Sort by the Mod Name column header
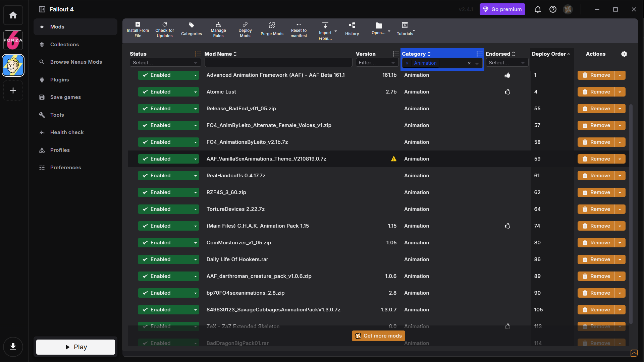 pyautogui.click(x=221, y=54)
